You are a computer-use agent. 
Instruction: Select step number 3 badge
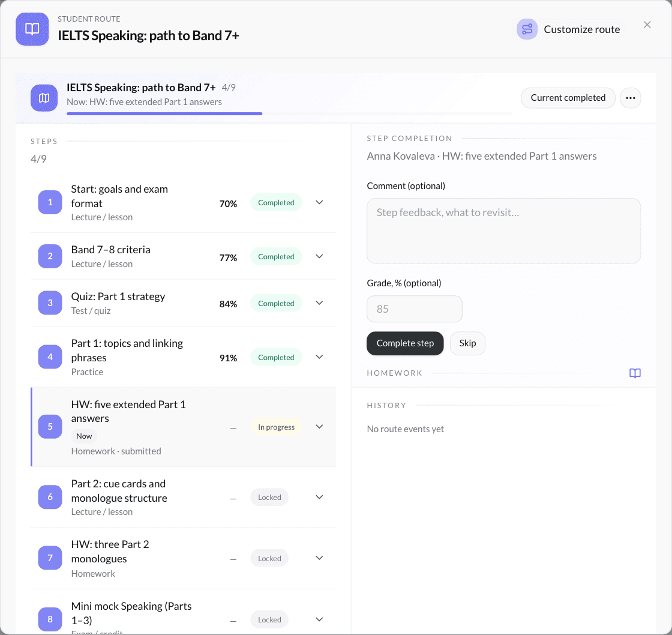(x=50, y=303)
